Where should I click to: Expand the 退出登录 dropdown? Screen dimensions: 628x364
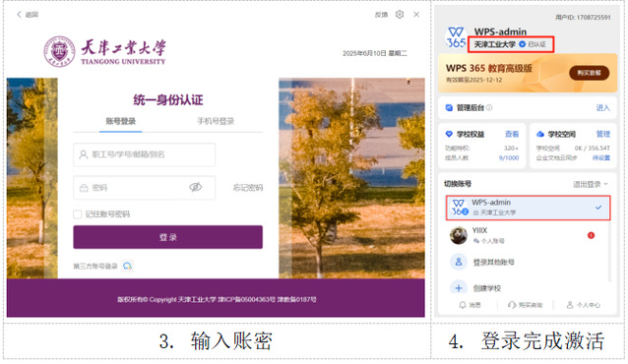pyautogui.click(x=591, y=184)
